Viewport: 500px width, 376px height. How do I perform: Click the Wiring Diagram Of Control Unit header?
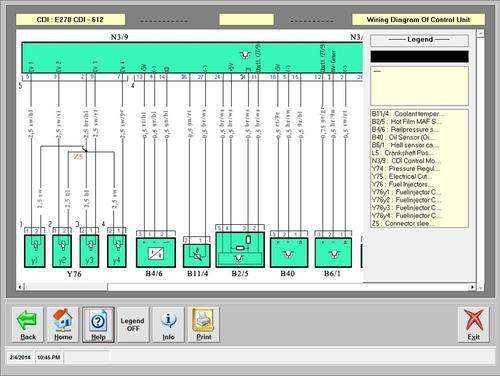pyautogui.click(x=418, y=20)
